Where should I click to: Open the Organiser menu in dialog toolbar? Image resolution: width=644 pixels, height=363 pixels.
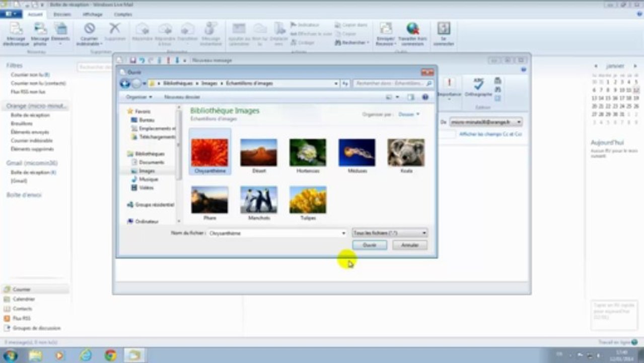coord(139,97)
